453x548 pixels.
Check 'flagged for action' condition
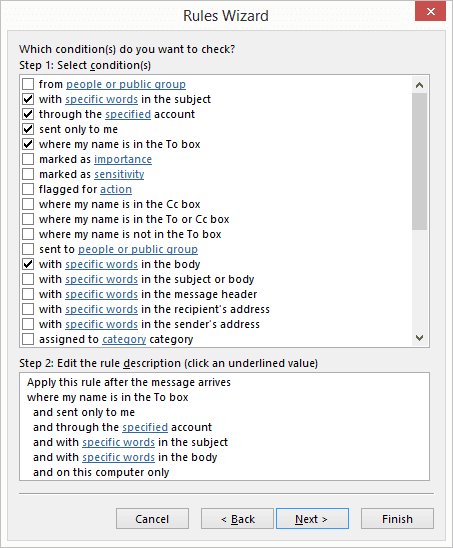pos(28,189)
